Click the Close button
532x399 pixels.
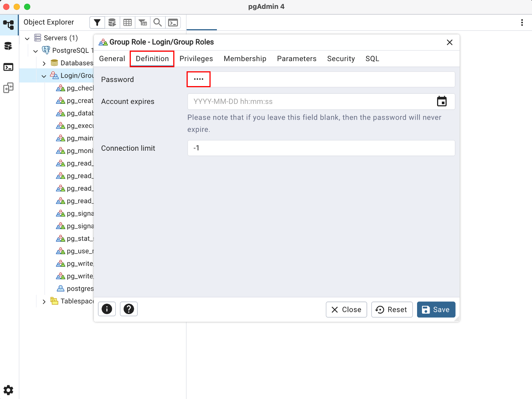tap(346, 310)
